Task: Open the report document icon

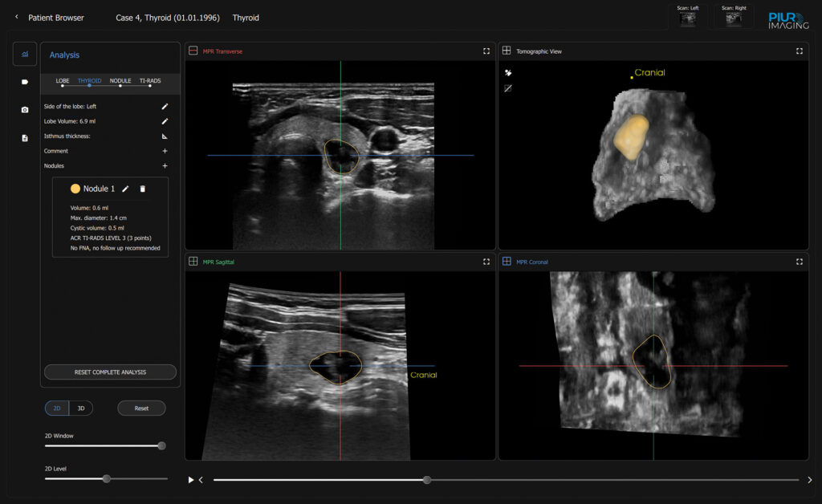Action: pos(25,138)
